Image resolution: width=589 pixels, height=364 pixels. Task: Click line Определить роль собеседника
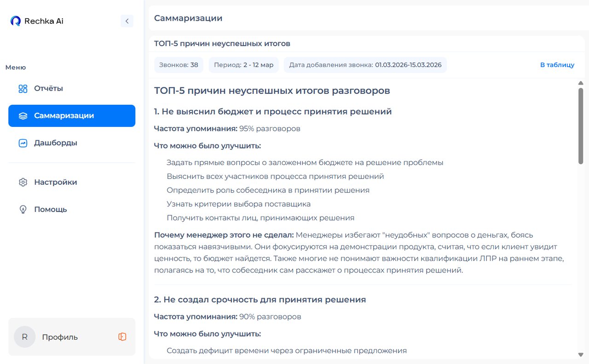pyautogui.click(x=268, y=190)
